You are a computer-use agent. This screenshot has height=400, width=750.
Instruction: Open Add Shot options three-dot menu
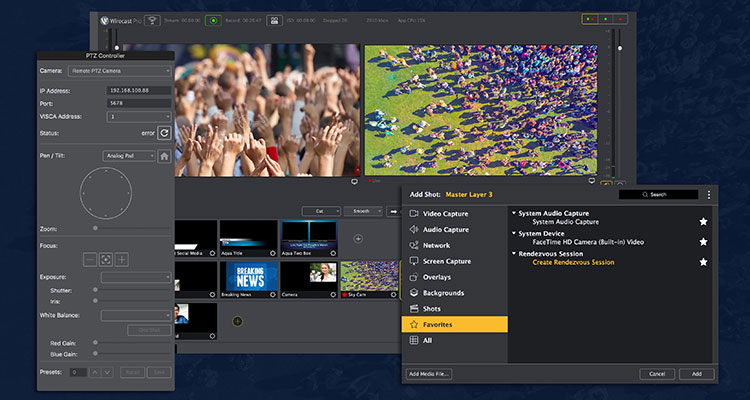708,194
